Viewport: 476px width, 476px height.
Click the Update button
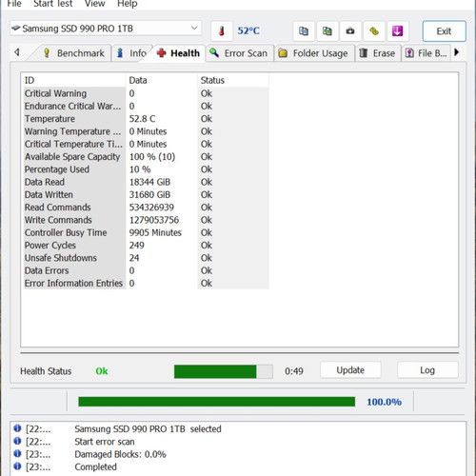(x=350, y=370)
